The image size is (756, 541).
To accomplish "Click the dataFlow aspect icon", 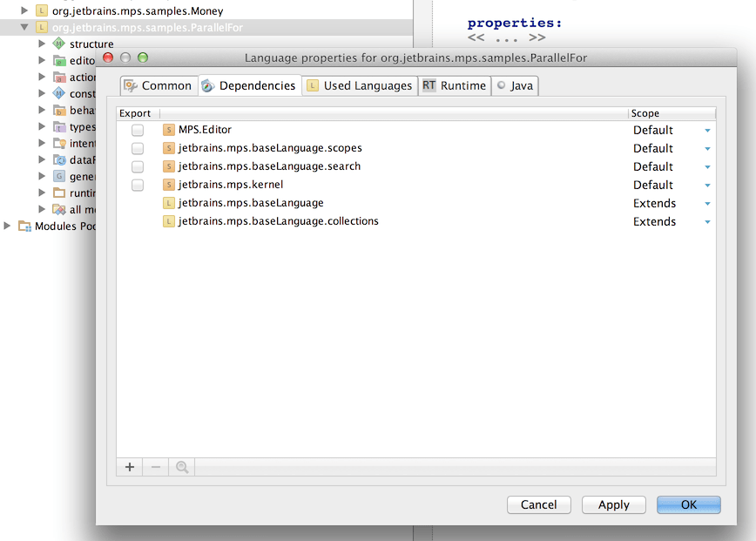I will coord(59,160).
